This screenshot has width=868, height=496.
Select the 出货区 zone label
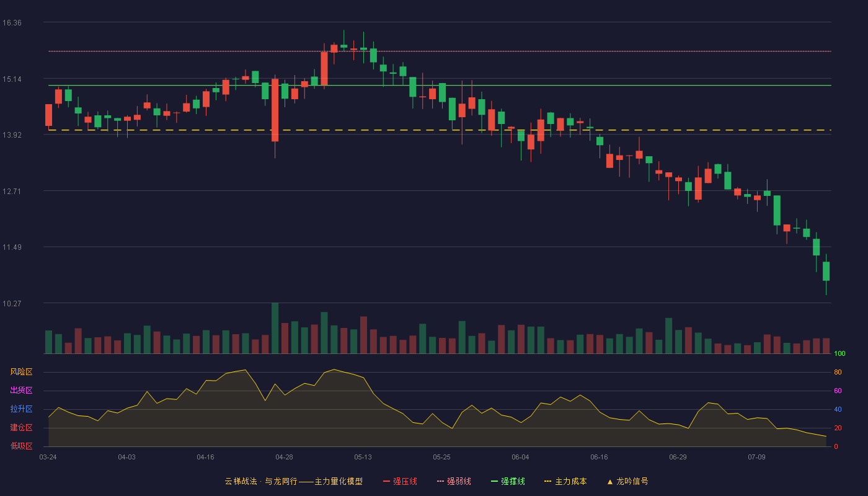21,391
